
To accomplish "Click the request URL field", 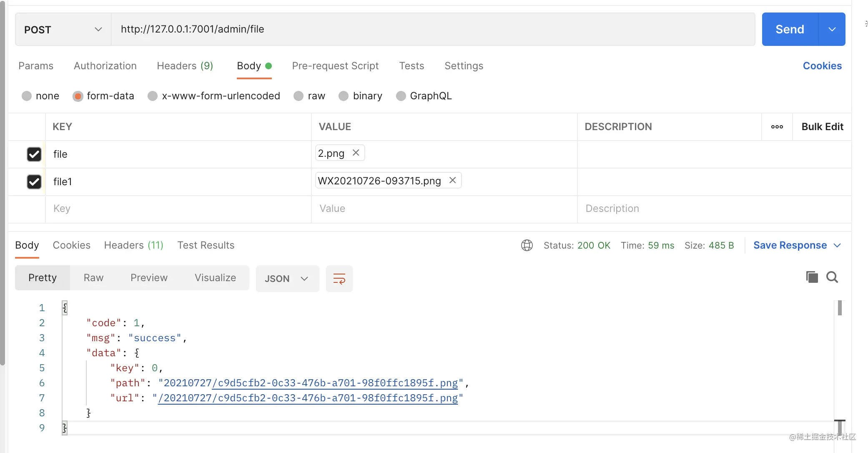I will (x=433, y=29).
